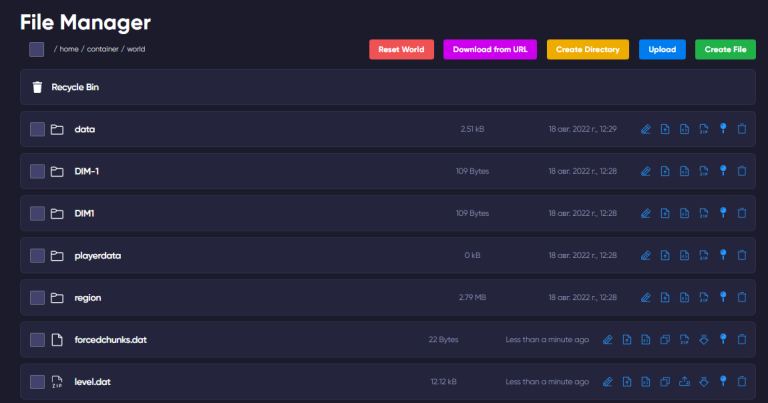Screen dimensions: 768x403
Task: Click the unarchive icon for level.dat
Action: pyautogui.click(x=684, y=382)
